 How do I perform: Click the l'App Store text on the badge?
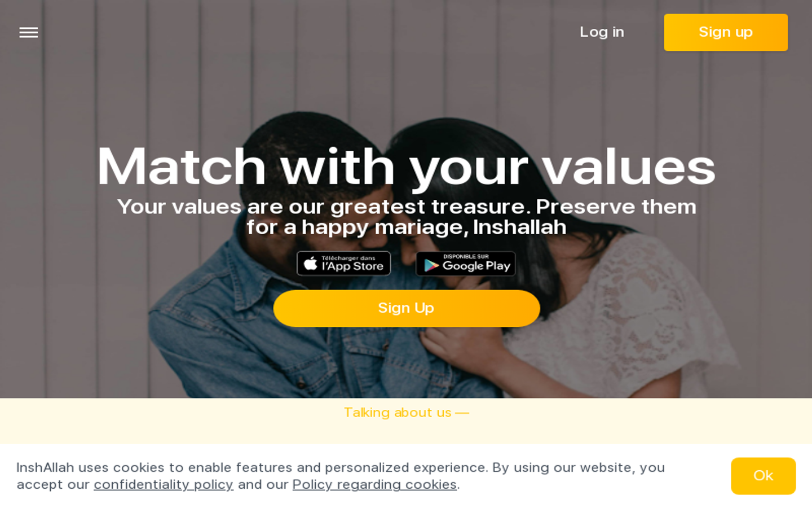click(x=352, y=266)
